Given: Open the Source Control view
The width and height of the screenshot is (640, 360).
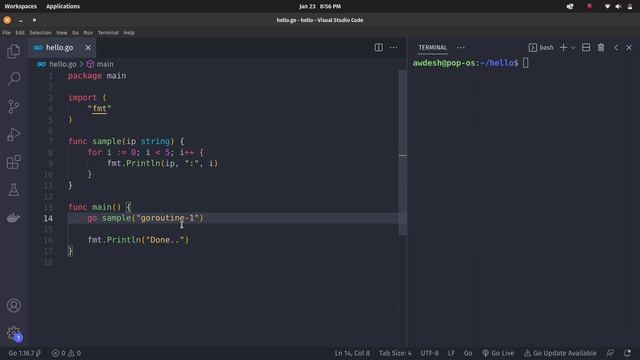Looking at the screenshot, I should pos(13,106).
